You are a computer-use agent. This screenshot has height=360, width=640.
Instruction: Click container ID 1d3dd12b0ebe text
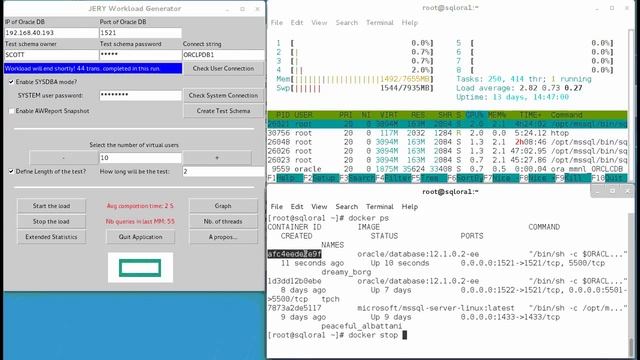294,281
